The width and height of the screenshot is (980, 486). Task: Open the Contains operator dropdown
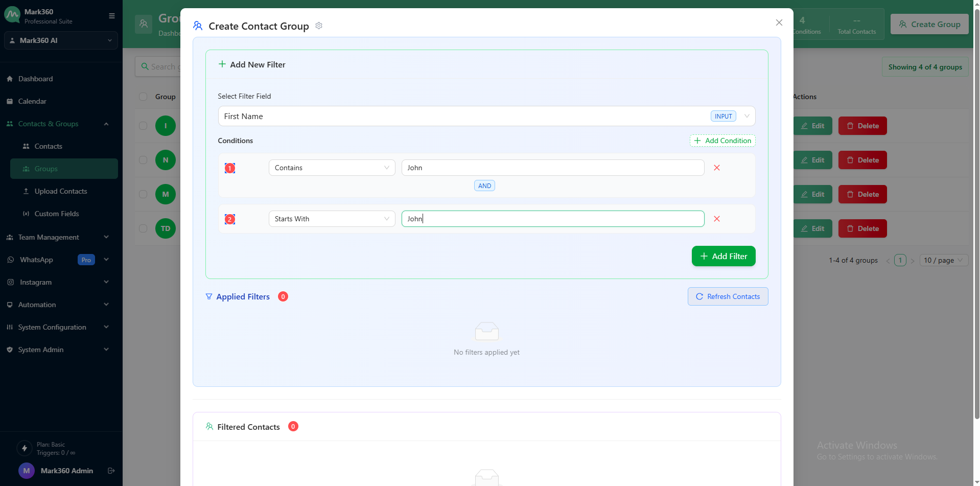[332, 168]
